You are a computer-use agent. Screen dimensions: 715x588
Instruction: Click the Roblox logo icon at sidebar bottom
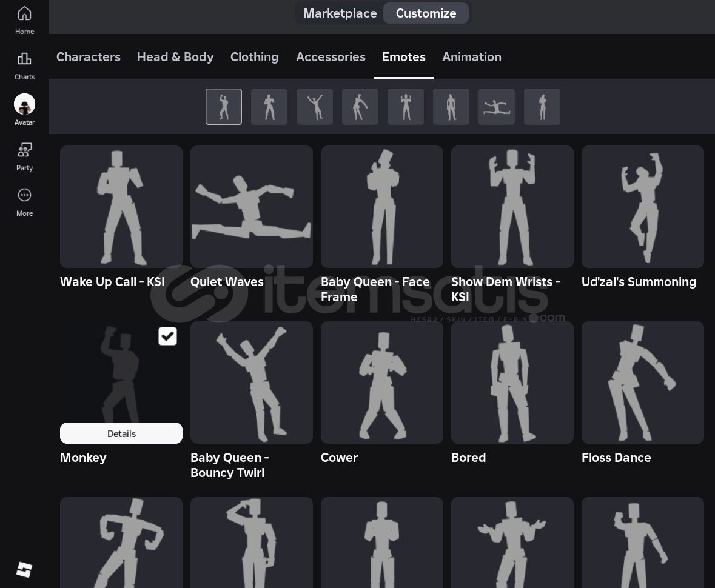(x=24, y=570)
